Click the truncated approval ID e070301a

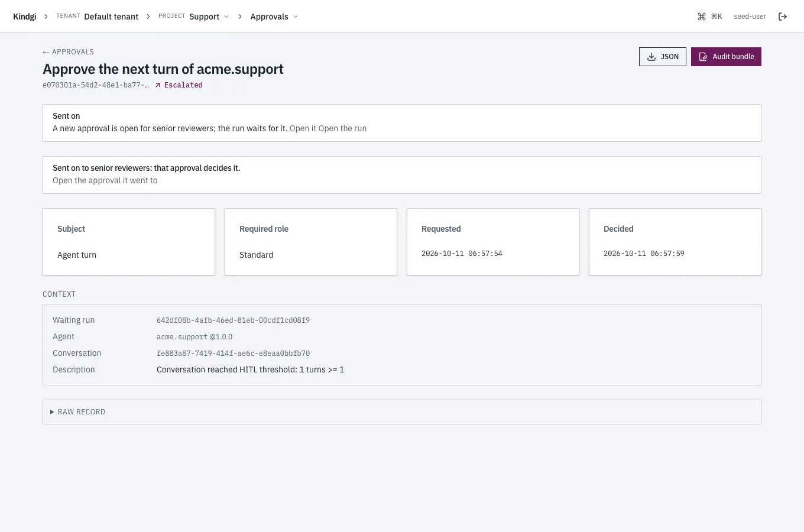point(96,85)
